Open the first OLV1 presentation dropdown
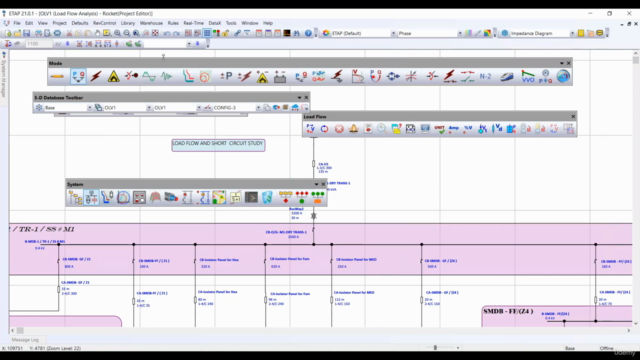 point(127,108)
